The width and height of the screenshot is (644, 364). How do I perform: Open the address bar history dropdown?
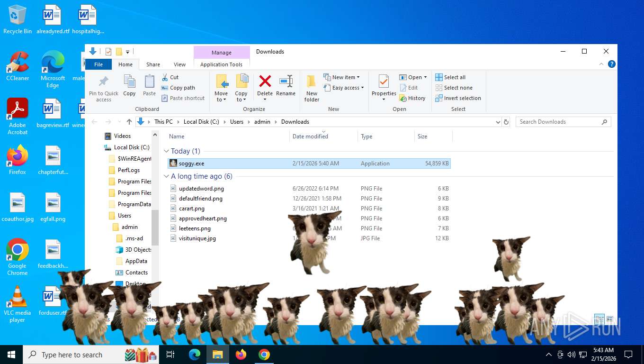(498, 122)
